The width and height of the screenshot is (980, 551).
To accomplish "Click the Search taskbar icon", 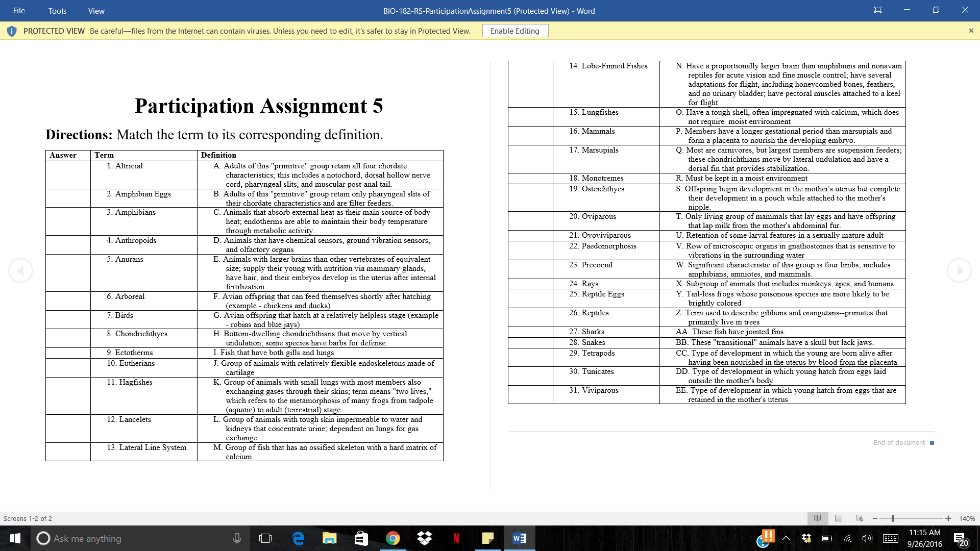I will pyautogui.click(x=42, y=538).
